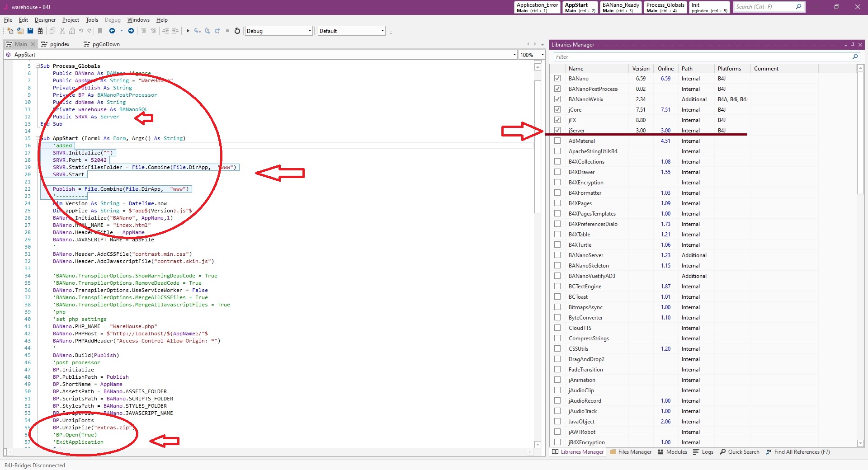
Task: Click the Step Out debug icon
Action: tap(217, 31)
